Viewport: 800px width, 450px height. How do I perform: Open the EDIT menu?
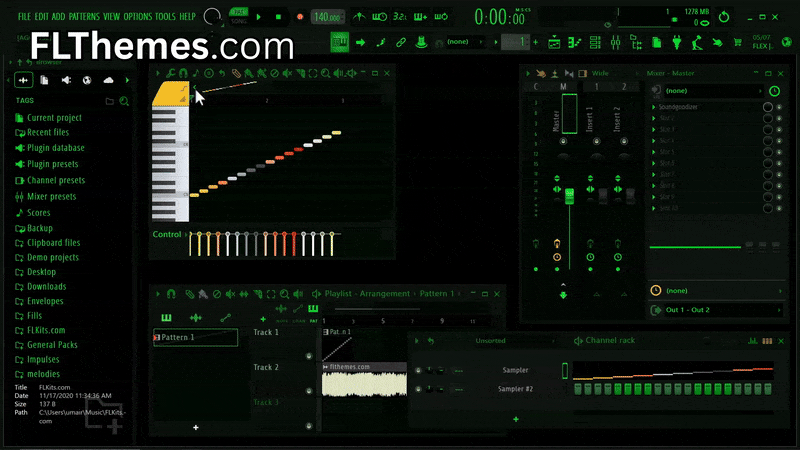coord(41,17)
